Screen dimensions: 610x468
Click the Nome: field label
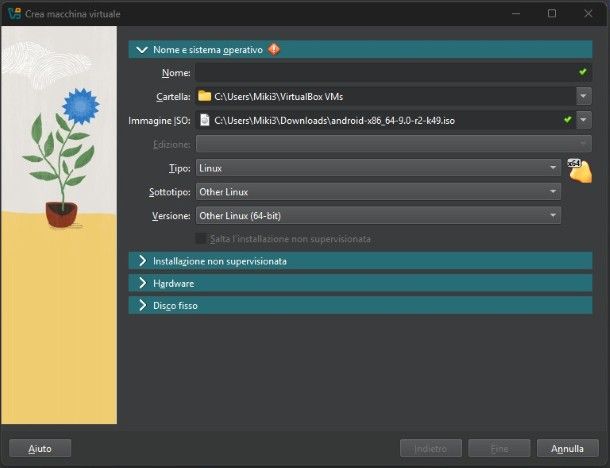click(x=176, y=73)
